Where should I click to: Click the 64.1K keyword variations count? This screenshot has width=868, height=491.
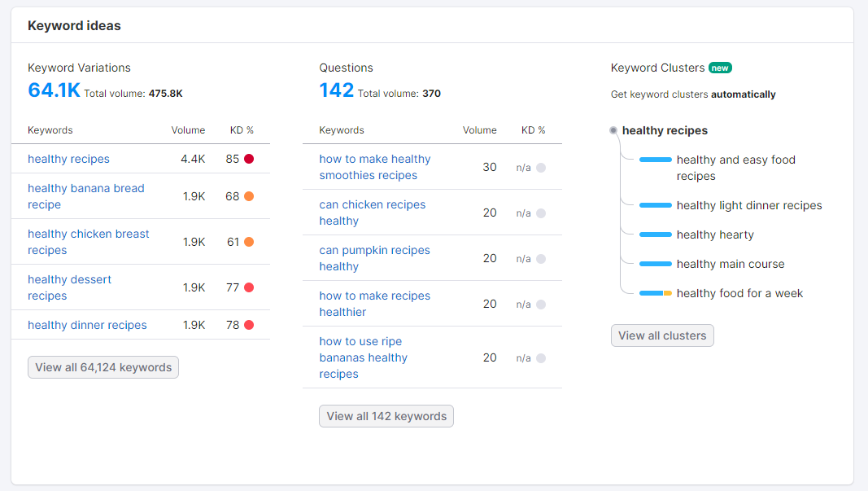[55, 90]
